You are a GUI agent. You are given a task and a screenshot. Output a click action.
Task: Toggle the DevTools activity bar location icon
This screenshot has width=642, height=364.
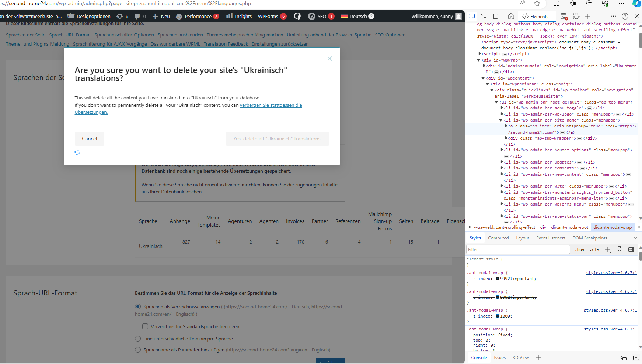[495, 16]
